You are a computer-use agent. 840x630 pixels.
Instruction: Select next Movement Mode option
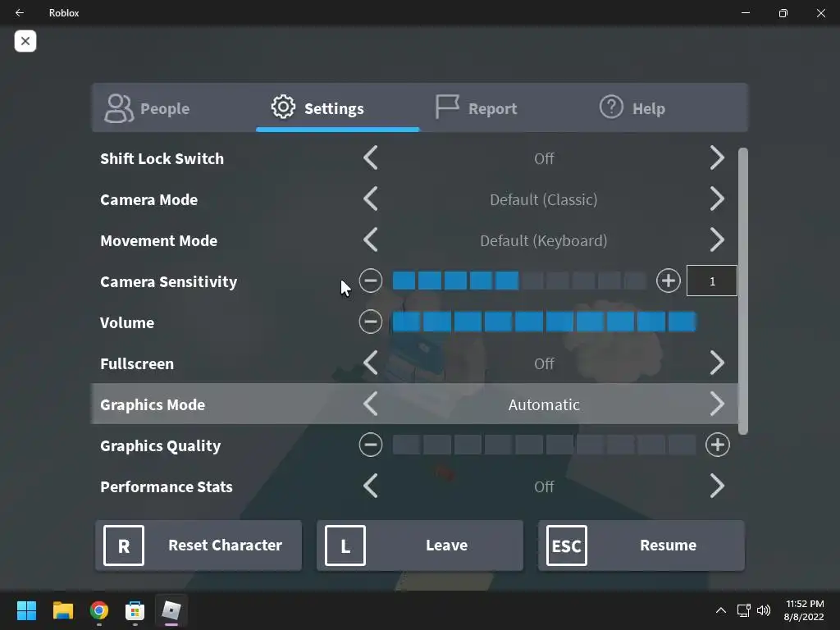tap(717, 240)
